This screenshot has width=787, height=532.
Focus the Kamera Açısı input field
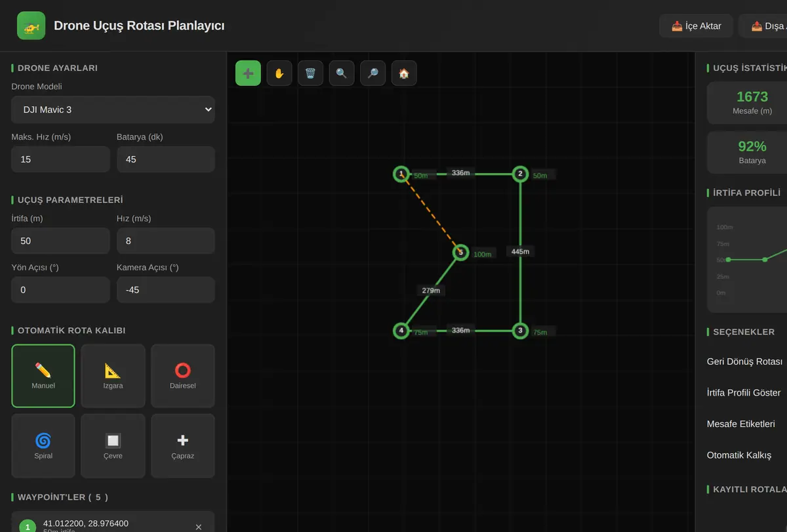166,290
